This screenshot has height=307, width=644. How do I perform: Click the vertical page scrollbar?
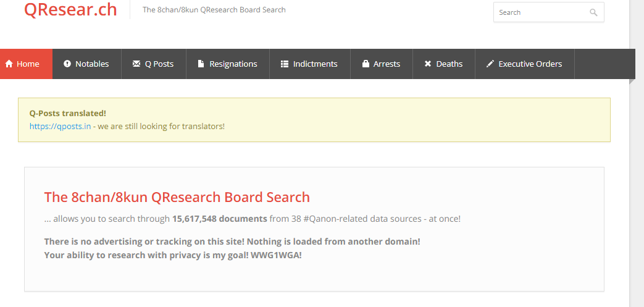(x=637, y=153)
